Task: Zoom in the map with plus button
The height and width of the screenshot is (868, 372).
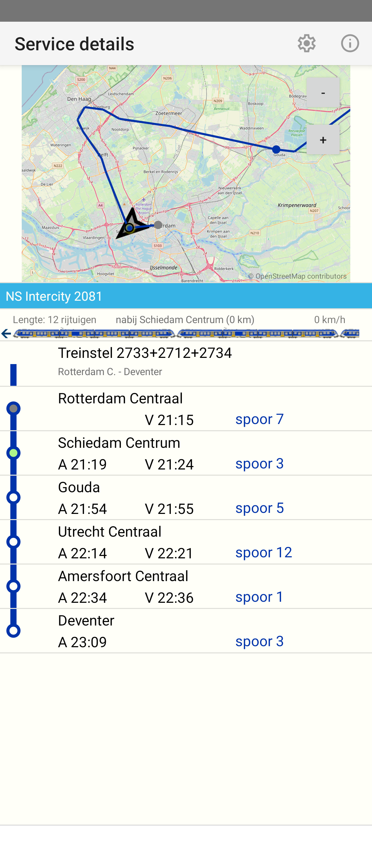Action: point(323,140)
